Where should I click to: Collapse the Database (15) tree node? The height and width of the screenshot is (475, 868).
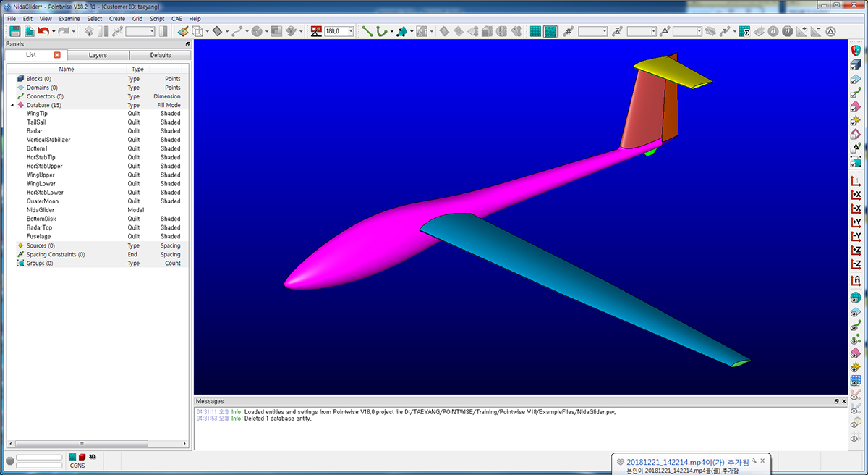pyautogui.click(x=12, y=105)
